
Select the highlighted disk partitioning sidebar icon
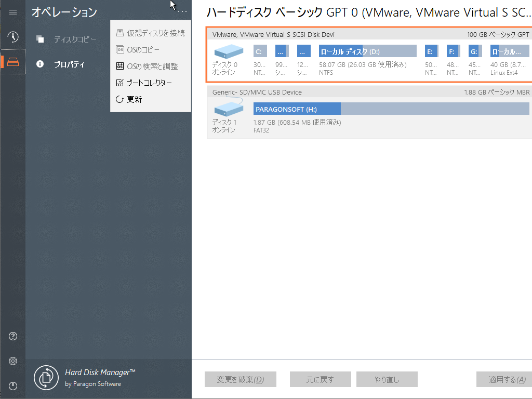(13, 62)
